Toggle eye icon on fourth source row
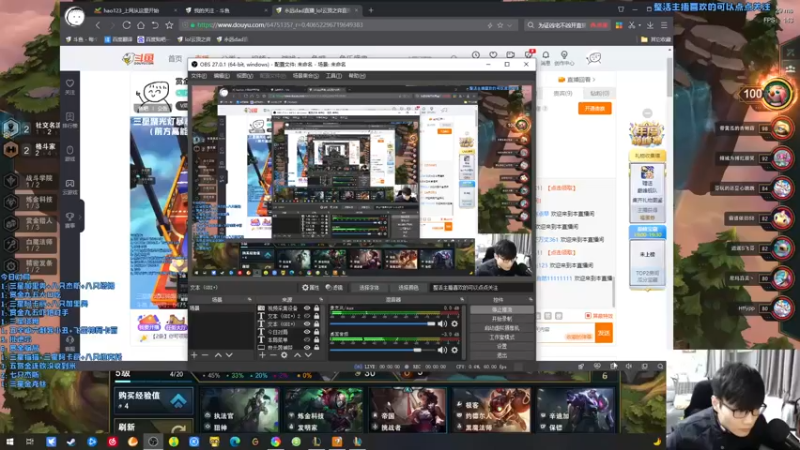The image size is (800, 450). click(307, 332)
